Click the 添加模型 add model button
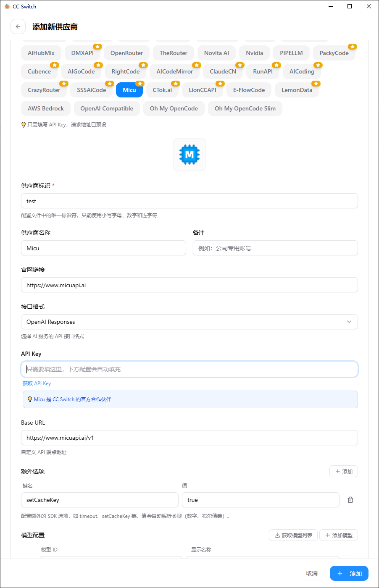This screenshot has height=588, width=379. 339,535
